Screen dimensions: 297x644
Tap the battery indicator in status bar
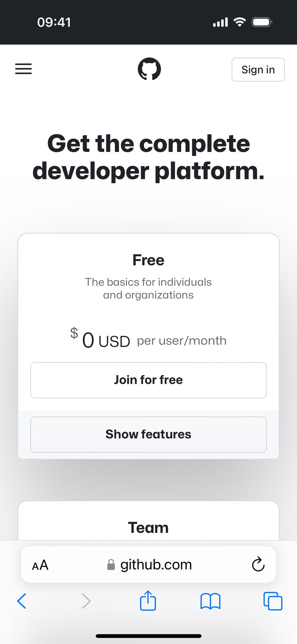261,22
